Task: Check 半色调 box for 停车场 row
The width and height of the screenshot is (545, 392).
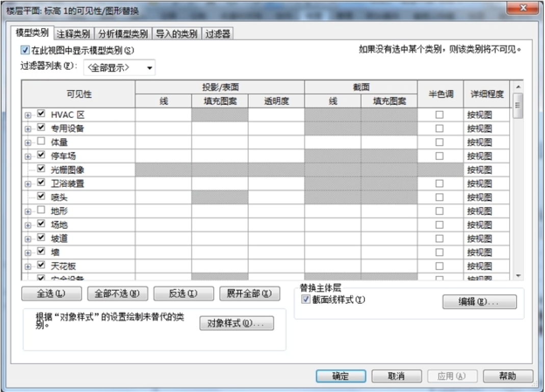Action: tap(439, 156)
